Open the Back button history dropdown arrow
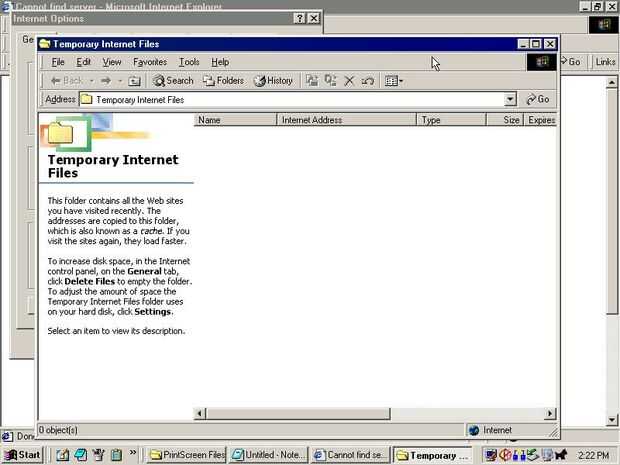620x465 pixels. point(91,81)
